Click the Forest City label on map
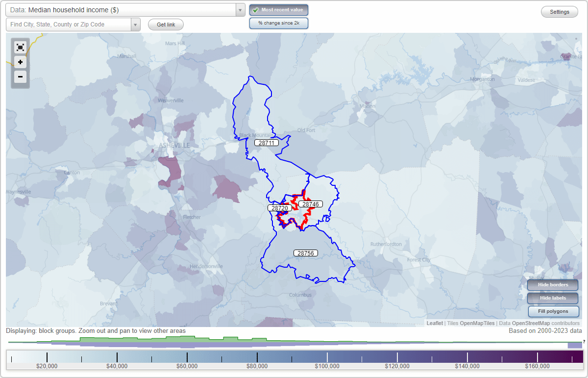This screenshot has height=378, width=588. click(x=418, y=260)
